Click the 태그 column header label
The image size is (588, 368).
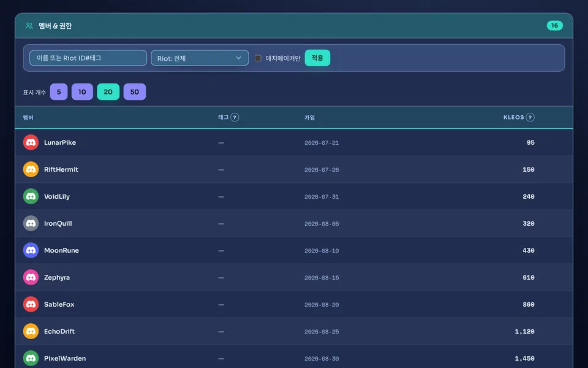(224, 118)
